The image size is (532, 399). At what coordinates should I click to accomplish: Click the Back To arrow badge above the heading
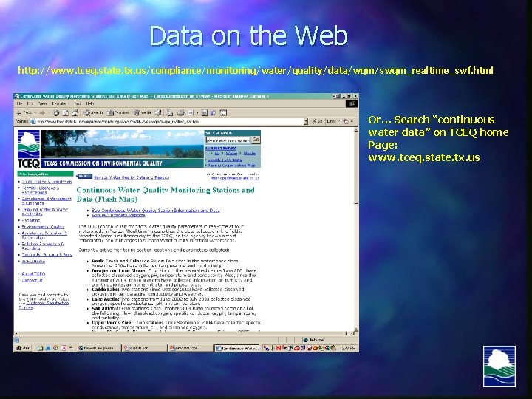[84, 176]
